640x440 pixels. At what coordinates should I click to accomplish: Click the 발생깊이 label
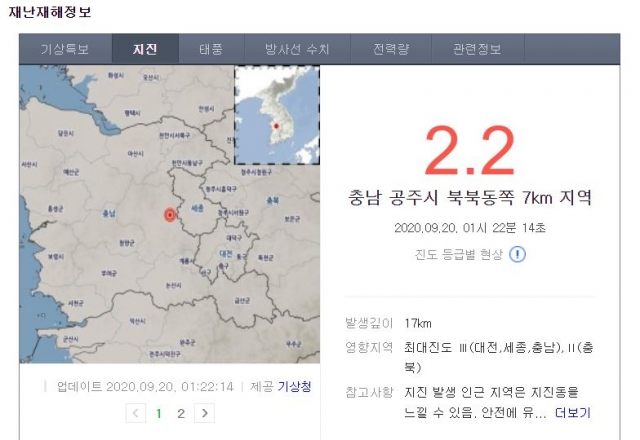[x=369, y=323]
